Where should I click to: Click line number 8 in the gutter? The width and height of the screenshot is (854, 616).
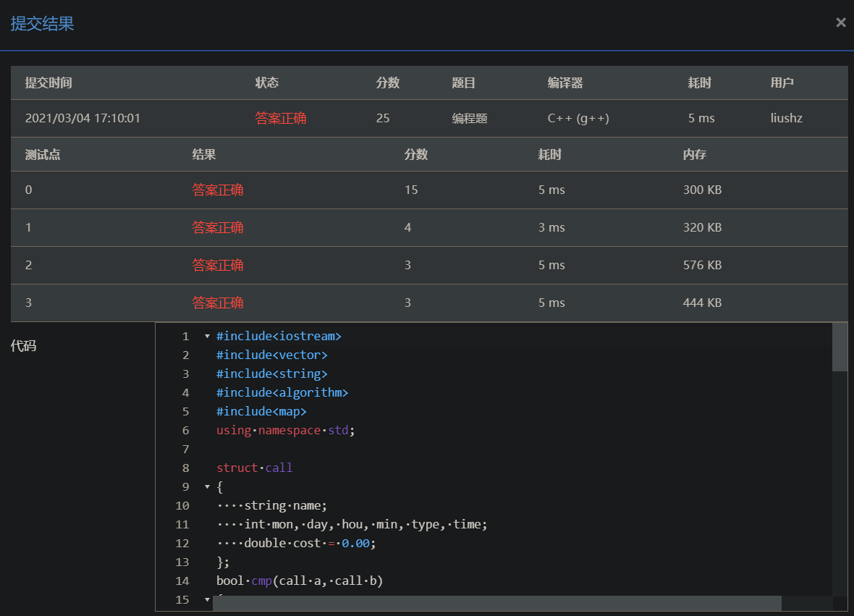(x=185, y=468)
